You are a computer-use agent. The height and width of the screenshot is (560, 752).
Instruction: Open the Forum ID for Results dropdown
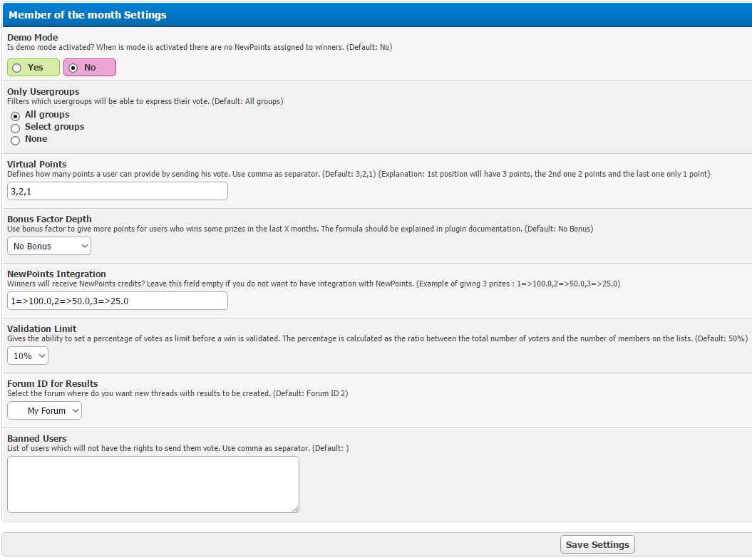point(45,410)
